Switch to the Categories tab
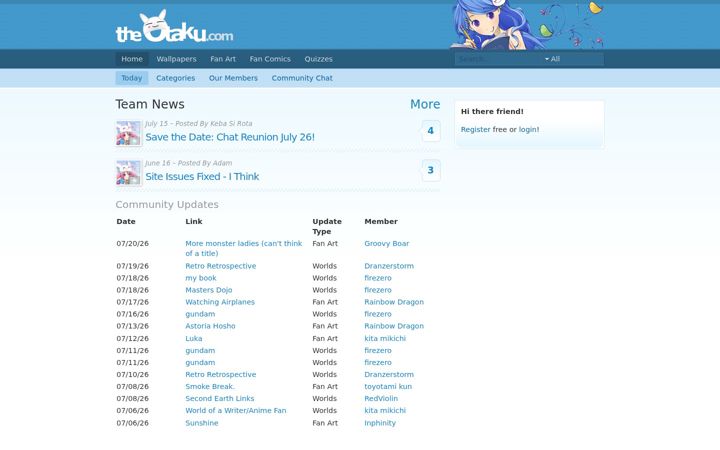 coord(175,78)
